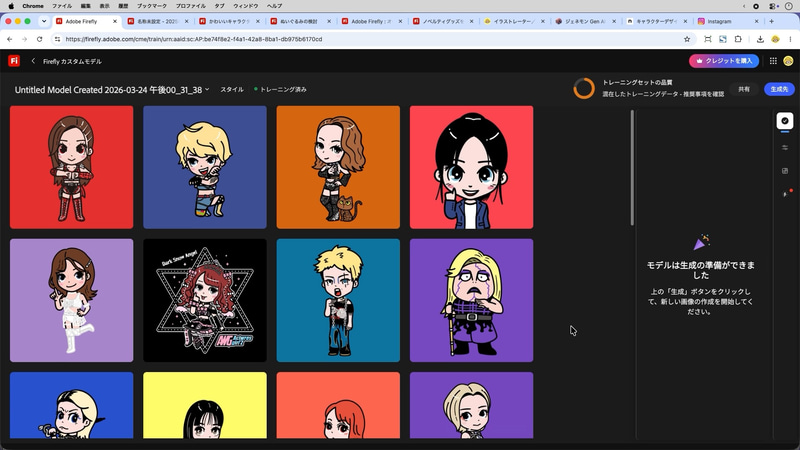Viewport: 800px width, 450px height.
Task: Switch to the イラストレーター tab
Action: point(513,21)
